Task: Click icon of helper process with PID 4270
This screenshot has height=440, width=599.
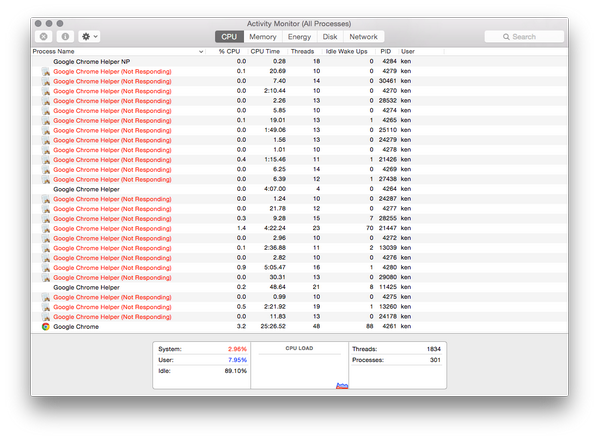Action: pyautogui.click(x=46, y=91)
